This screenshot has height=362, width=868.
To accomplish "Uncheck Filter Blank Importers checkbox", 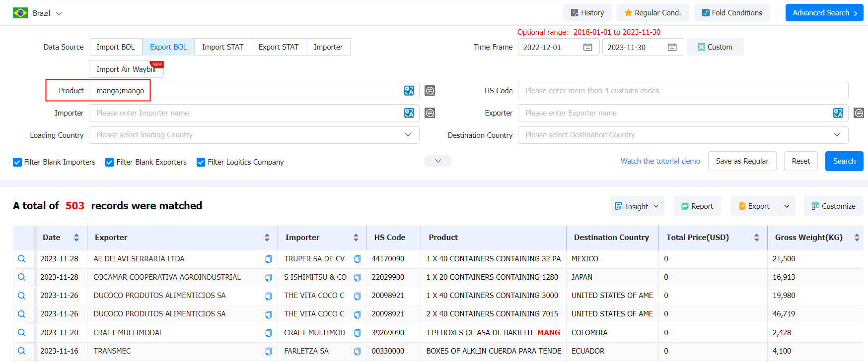I will pyautogui.click(x=17, y=162).
